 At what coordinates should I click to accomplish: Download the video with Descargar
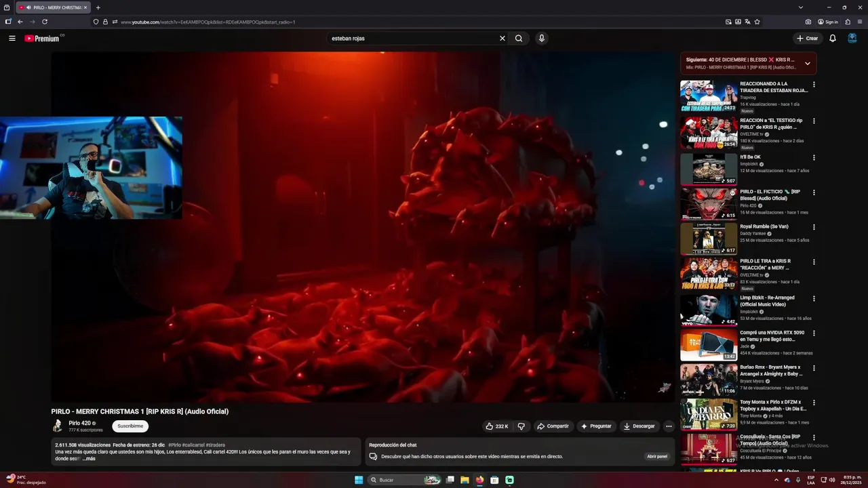point(639,426)
